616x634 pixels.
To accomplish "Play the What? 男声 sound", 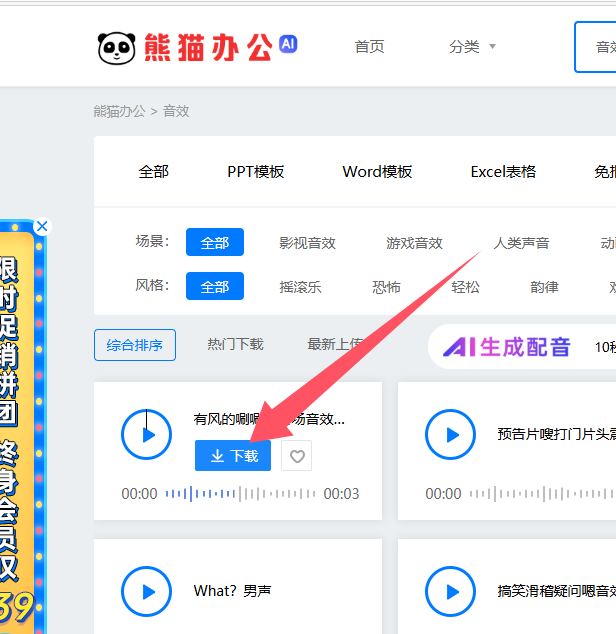I will [147, 591].
